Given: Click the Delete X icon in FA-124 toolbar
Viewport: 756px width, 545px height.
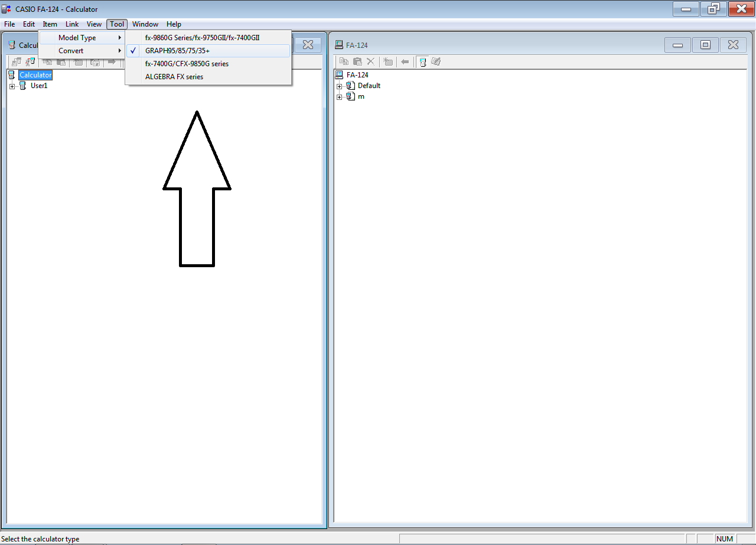Looking at the screenshot, I should click(371, 61).
